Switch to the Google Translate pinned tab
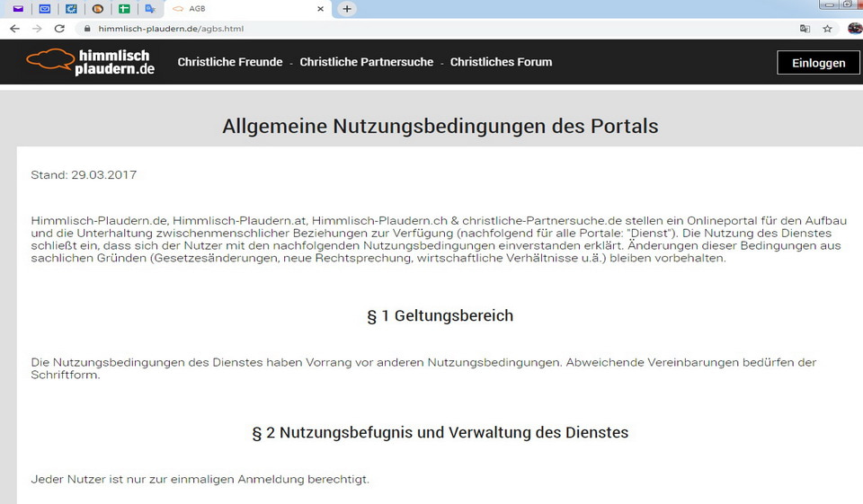This screenshot has height=504, width=863. [x=150, y=9]
